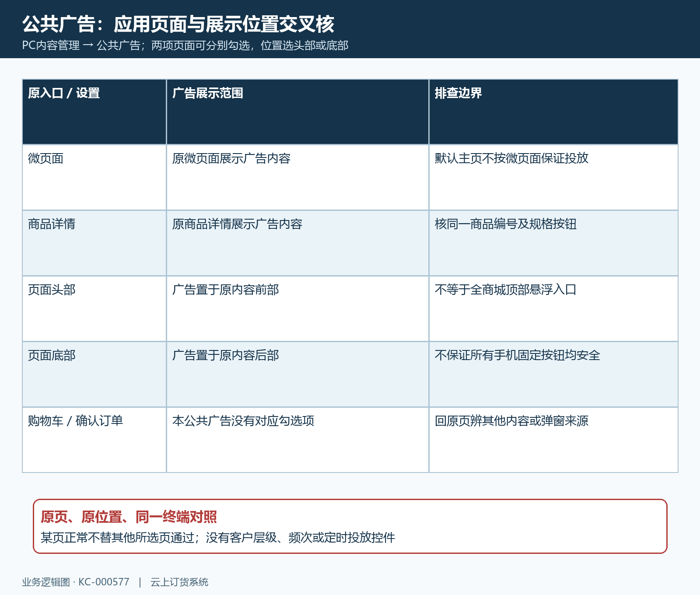
Task: Click the cell 广告置于原内容后部
Action: pyautogui.click(x=297, y=374)
